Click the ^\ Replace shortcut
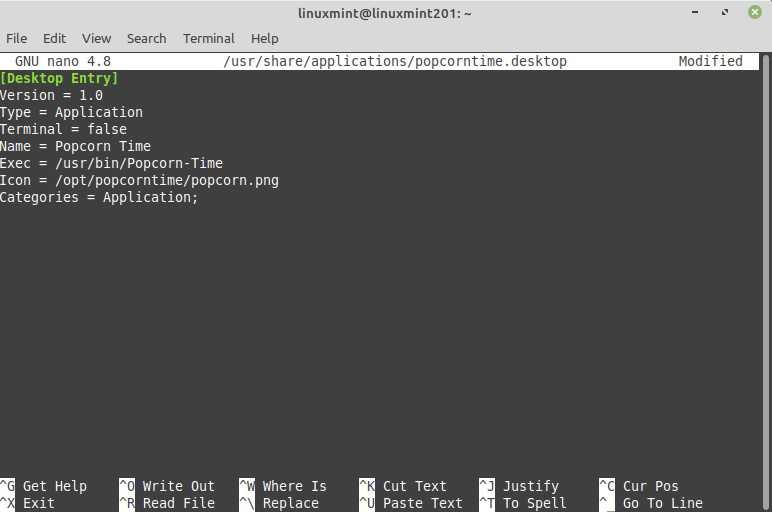The height and width of the screenshot is (512, 772). coord(279,503)
